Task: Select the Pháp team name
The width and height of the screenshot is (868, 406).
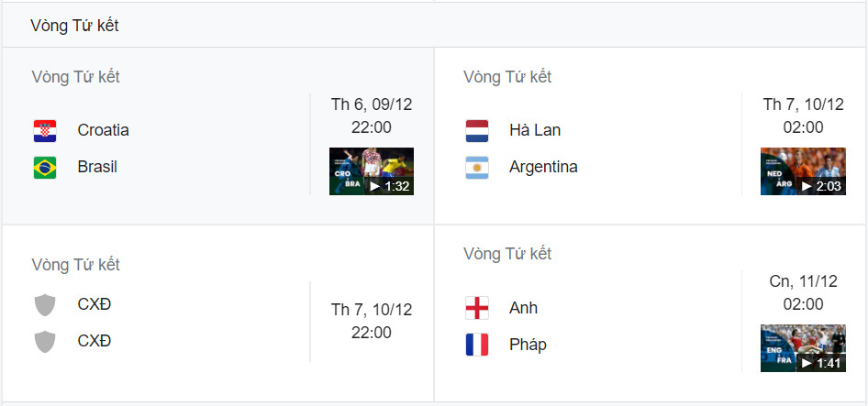Action: 528,345
